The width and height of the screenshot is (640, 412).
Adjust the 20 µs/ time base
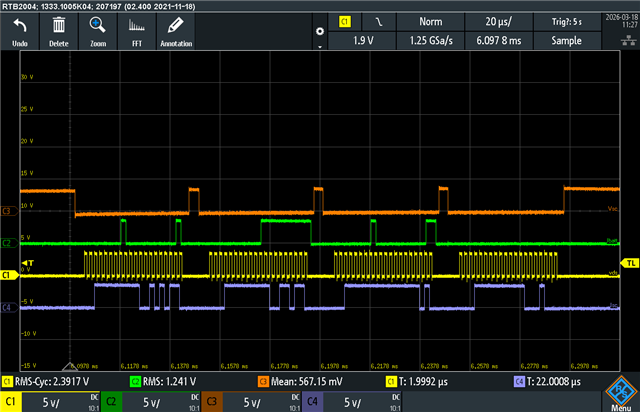point(499,22)
